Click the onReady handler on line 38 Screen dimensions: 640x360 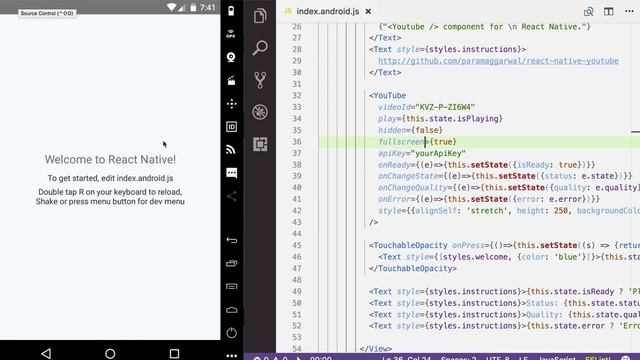(487, 165)
